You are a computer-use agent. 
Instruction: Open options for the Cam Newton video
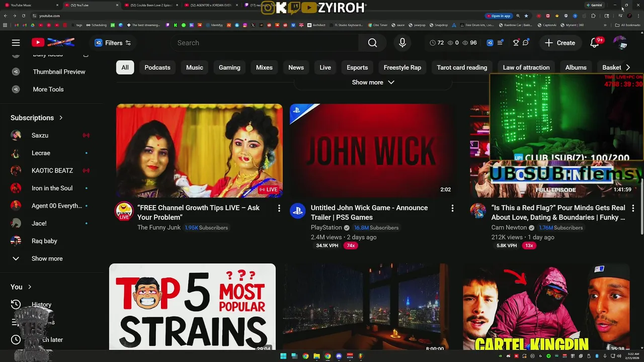pos(633,208)
